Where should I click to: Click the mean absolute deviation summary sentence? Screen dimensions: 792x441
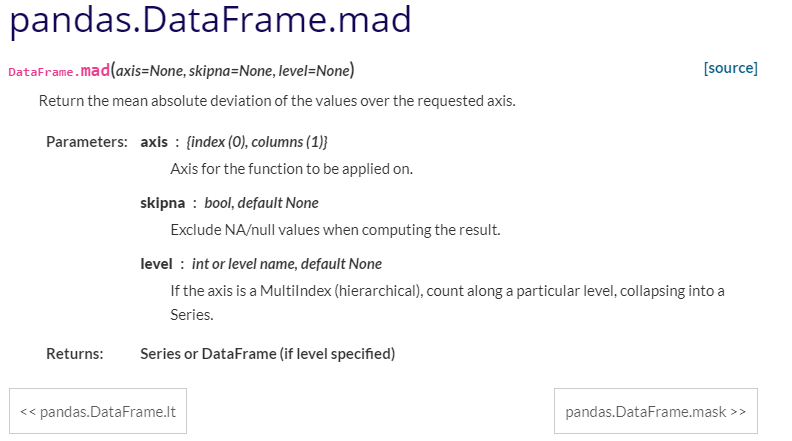277,101
